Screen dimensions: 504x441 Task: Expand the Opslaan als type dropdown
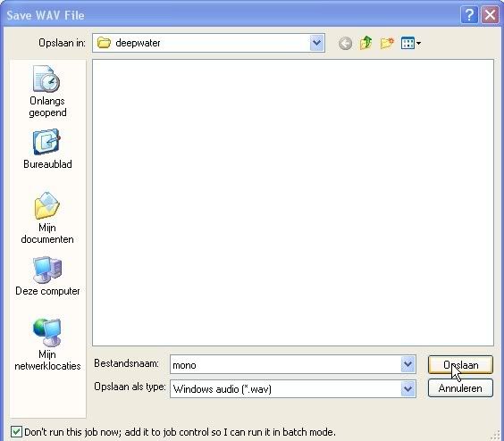pyautogui.click(x=407, y=388)
